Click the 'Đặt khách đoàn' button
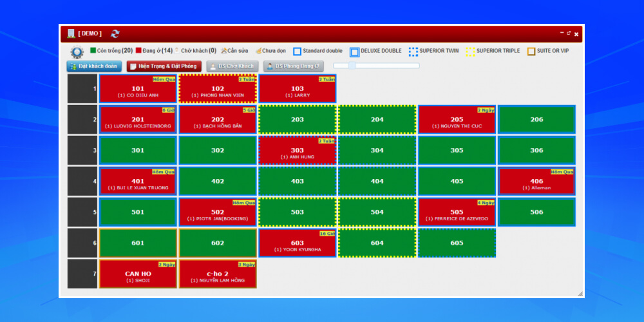This screenshot has height=322, width=644. tap(94, 66)
